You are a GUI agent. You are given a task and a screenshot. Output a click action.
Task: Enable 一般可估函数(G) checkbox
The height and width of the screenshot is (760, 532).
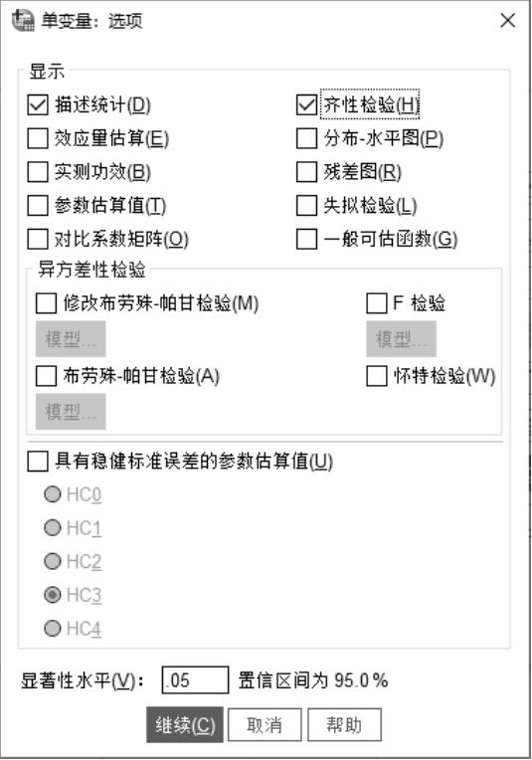coord(306,239)
